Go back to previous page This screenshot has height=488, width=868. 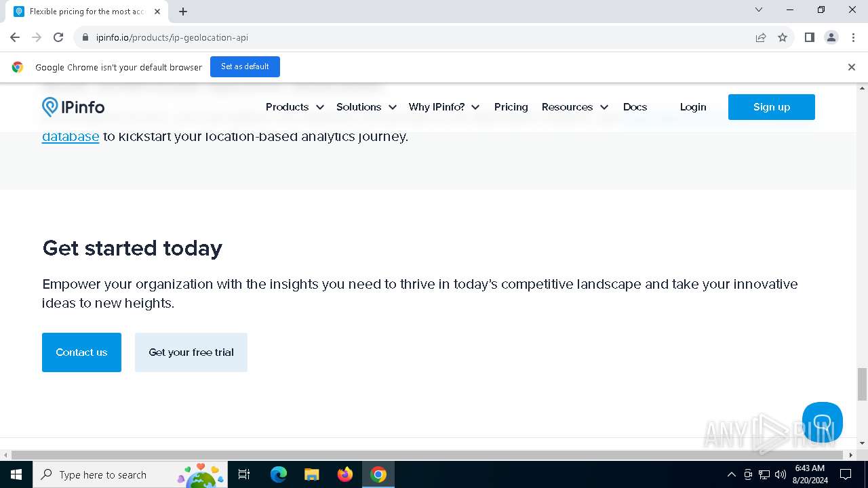(x=15, y=37)
